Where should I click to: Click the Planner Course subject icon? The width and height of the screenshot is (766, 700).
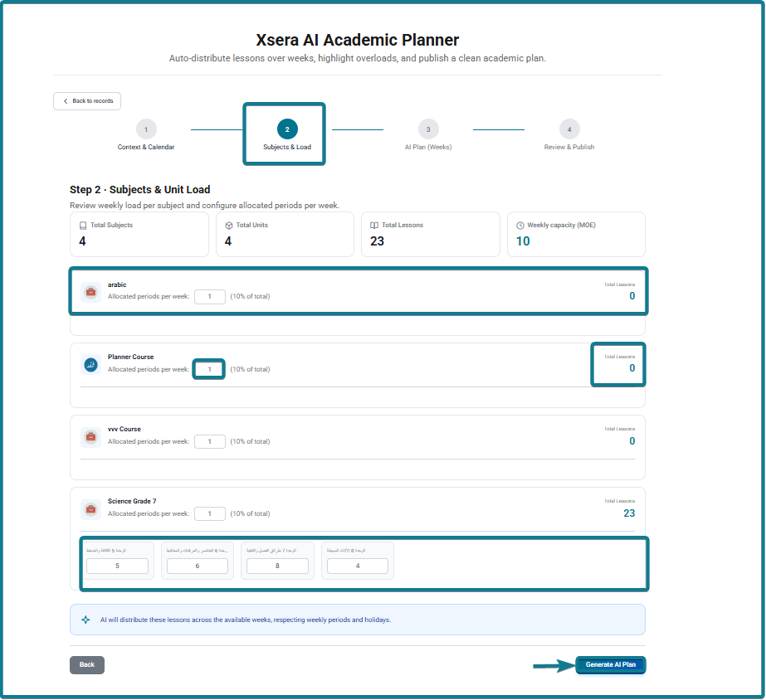pyautogui.click(x=90, y=365)
